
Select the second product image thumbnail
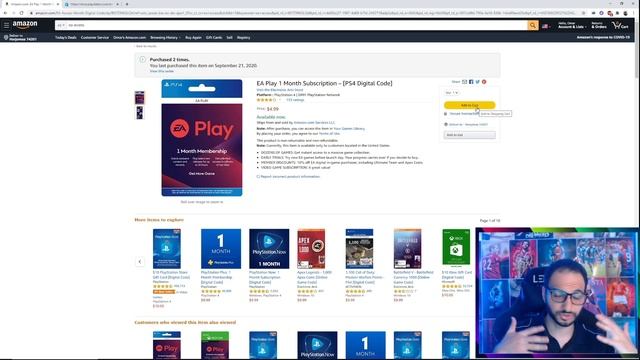click(x=140, y=113)
